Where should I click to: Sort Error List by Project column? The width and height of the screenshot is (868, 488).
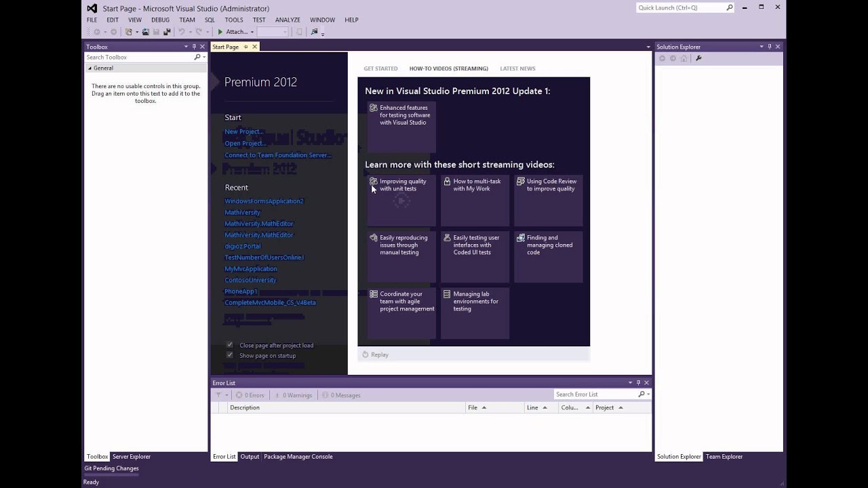[622, 407]
